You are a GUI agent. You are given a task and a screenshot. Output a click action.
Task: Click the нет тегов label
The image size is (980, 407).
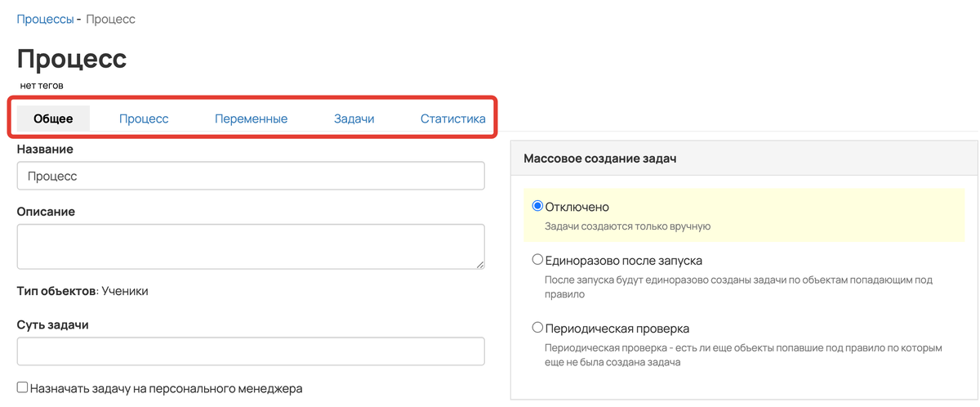pyautogui.click(x=42, y=85)
